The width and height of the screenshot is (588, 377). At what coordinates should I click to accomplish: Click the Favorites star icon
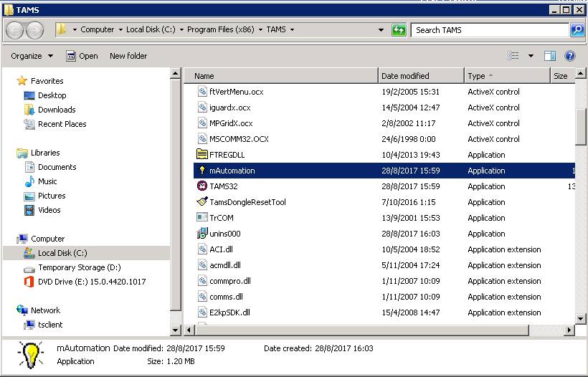(22, 80)
